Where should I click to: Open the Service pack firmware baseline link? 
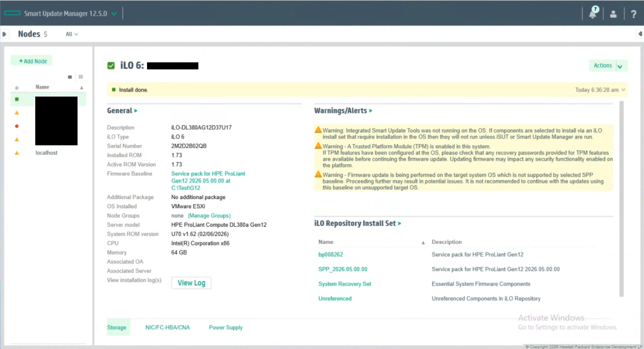click(x=208, y=181)
